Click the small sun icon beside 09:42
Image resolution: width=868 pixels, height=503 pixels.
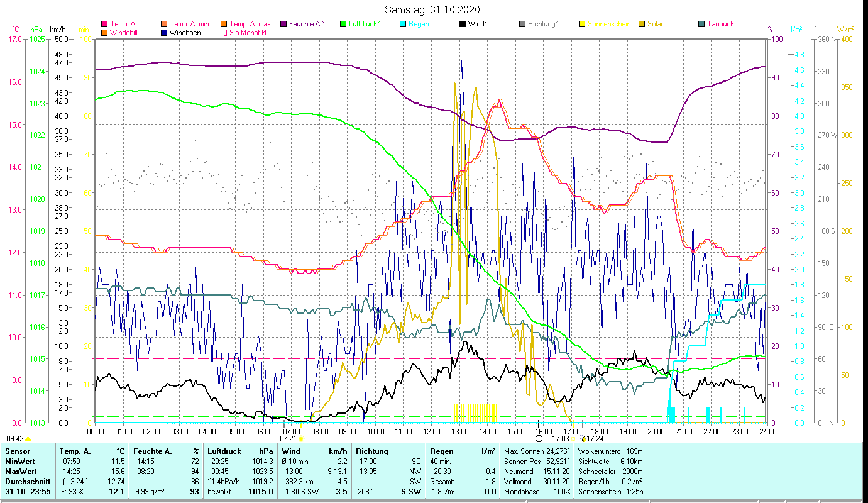click(28, 439)
